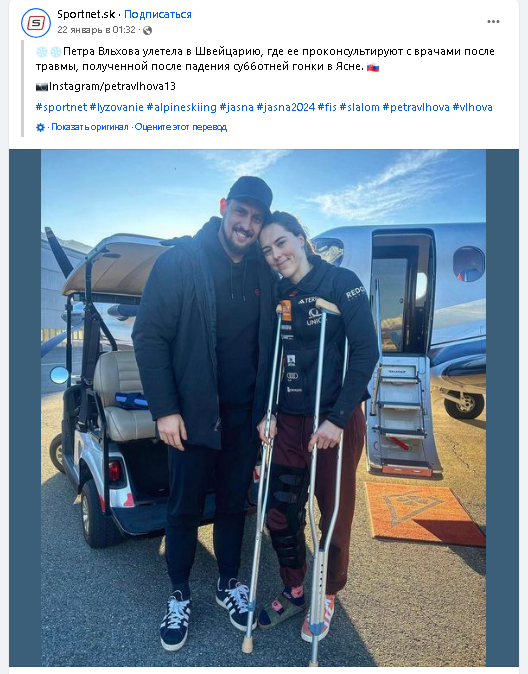Screen dimensions: 528x674
Task: Open the three-dot post options menu
Action: point(493,21)
